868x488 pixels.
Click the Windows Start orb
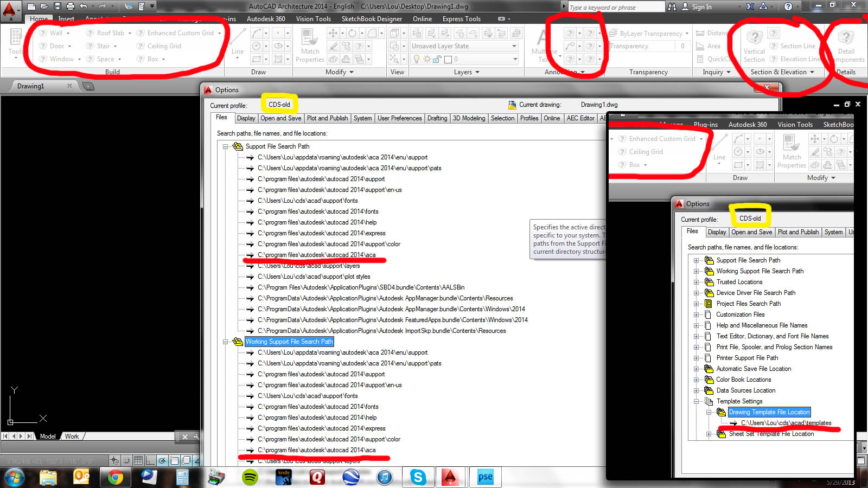click(15, 478)
